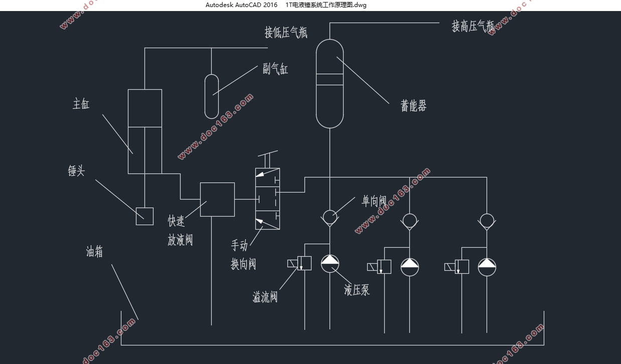Select the middle hydraulic pump symbol
This screenshot has height=364, width=621.
pyautogui.click(x=409, y=267)
